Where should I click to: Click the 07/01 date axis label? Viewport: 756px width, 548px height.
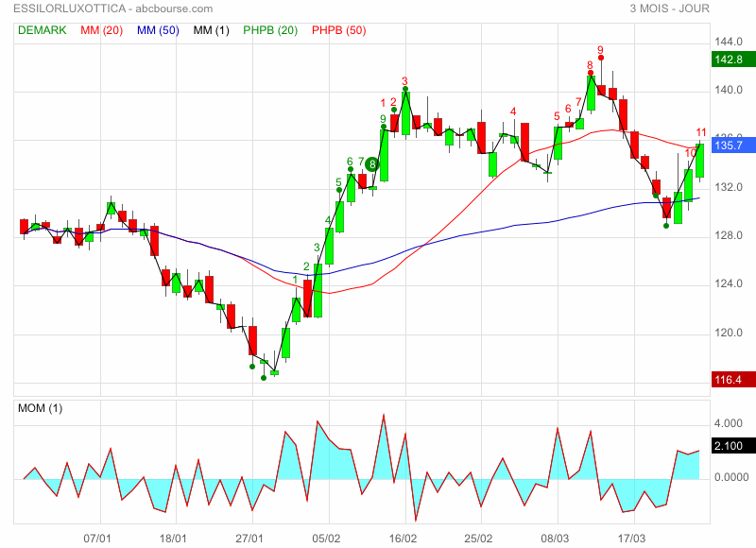pyautogui.click(x=97, y=539)
